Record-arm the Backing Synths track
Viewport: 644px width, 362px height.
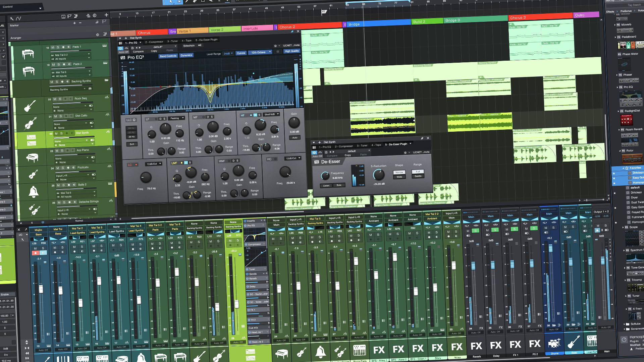click(62, 81)
